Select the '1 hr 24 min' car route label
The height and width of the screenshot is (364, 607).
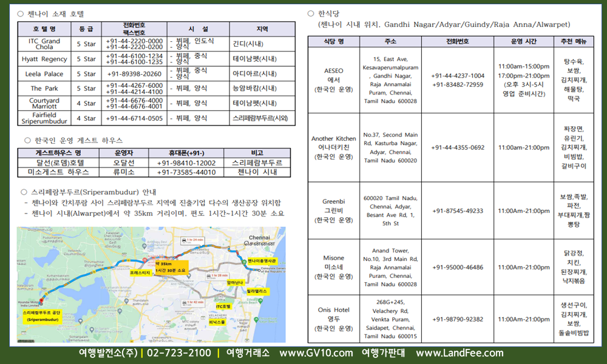pos(193,241)
